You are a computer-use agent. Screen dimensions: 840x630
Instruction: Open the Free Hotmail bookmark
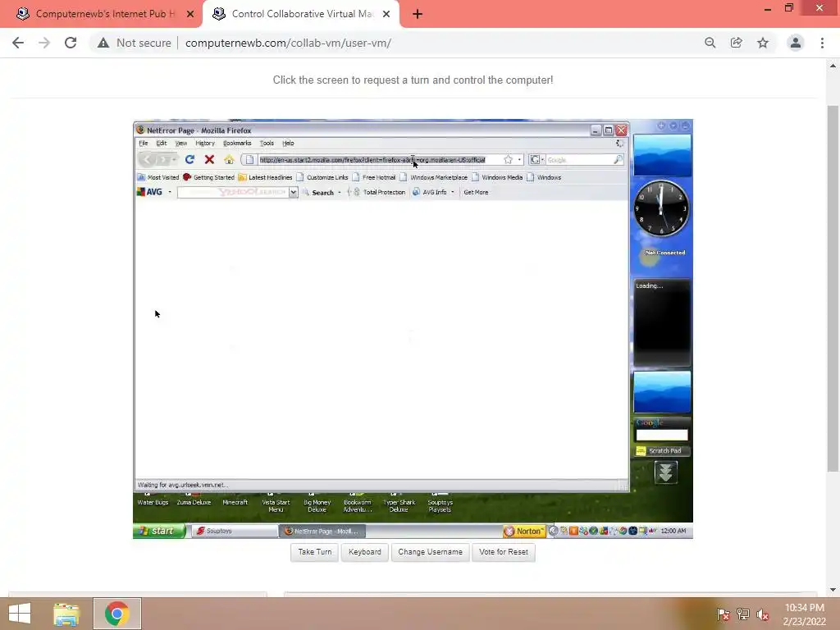coord(374,177)
